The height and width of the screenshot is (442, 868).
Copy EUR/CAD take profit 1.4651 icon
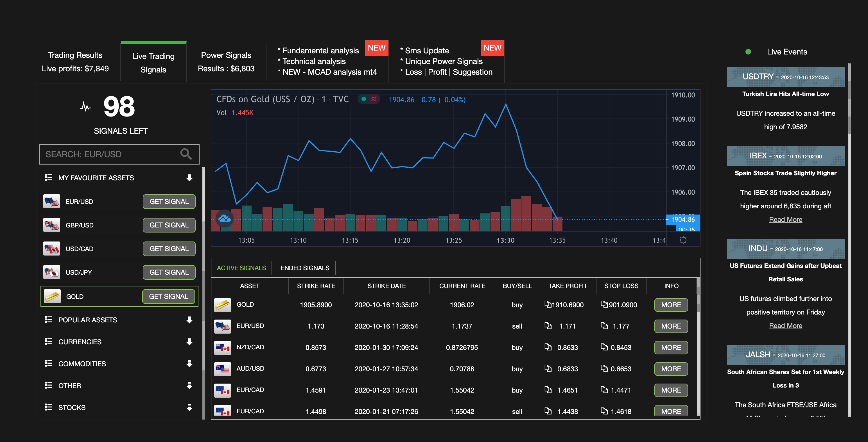pyautogui.click(x=548, y=389)
